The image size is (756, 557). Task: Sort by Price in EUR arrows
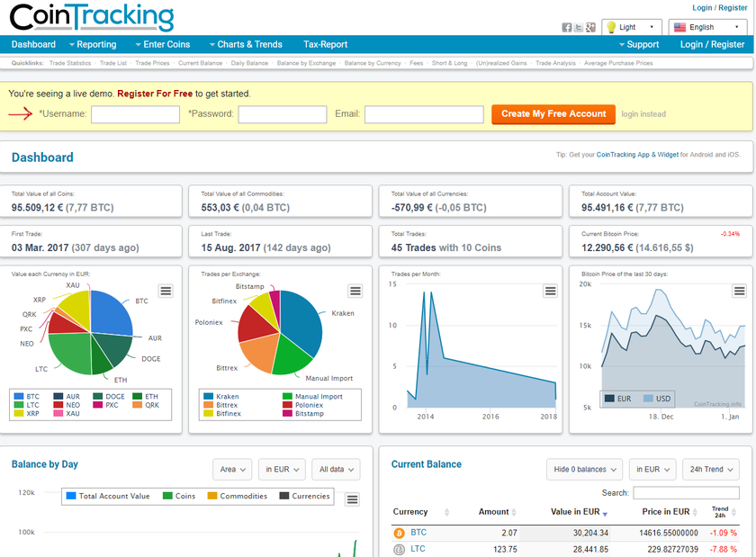695,512
